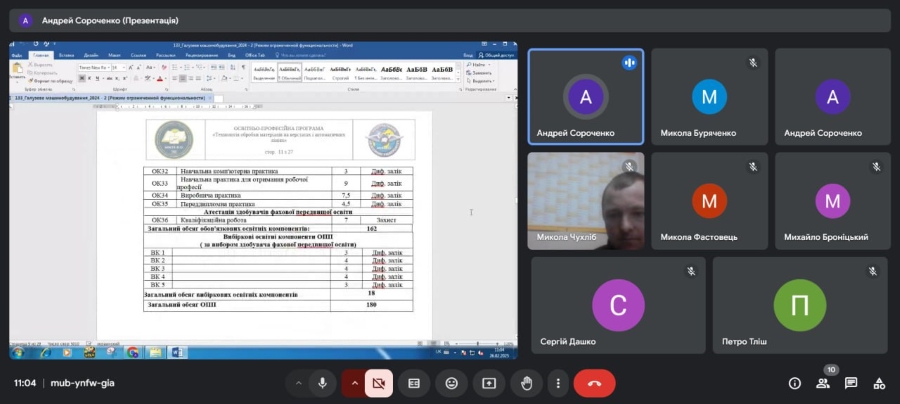Select Микола Буряченко participant tile
Image resolution: width=900 pixels, height=404 pixels.
(709, 97)
